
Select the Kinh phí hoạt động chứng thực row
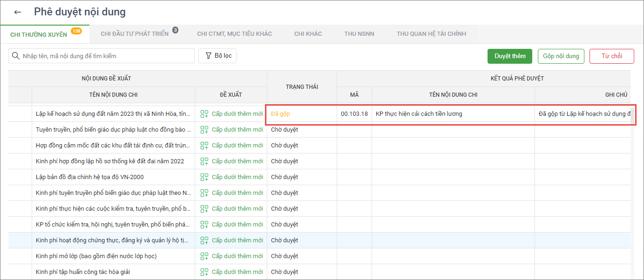pos(113,240)
